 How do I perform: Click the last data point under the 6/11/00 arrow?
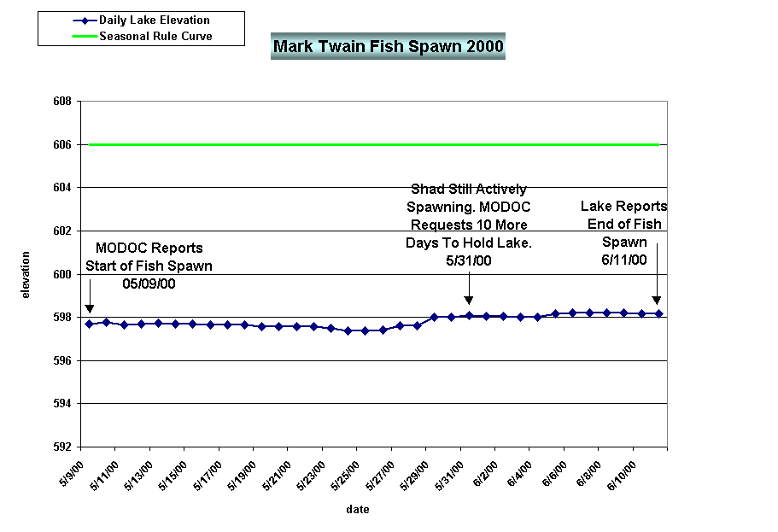659,313
